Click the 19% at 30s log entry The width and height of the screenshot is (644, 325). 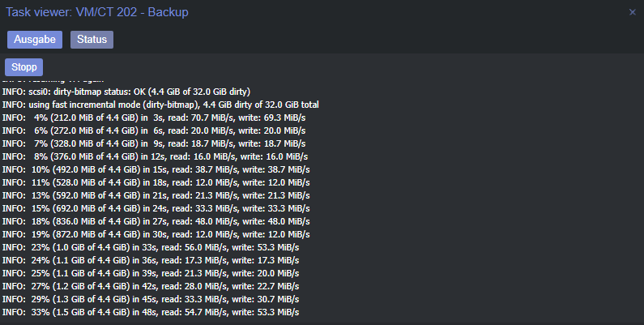point(156,234)
